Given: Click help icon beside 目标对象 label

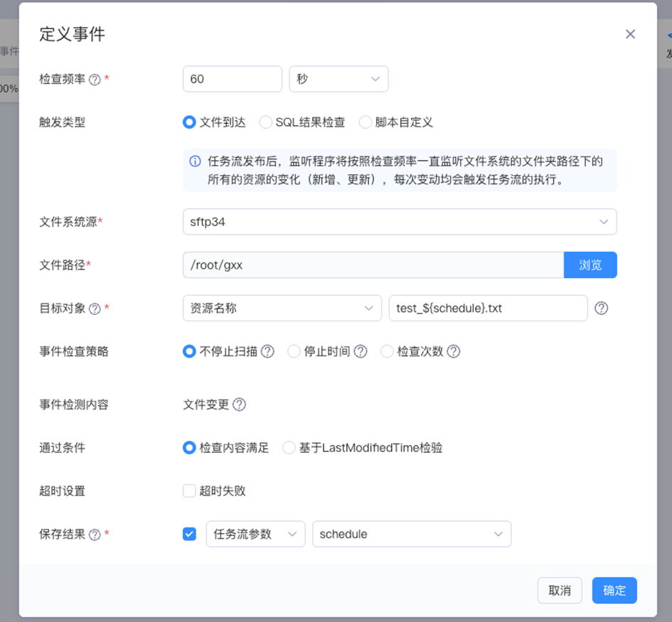Looking at the screenshot, I should [95, 309].
